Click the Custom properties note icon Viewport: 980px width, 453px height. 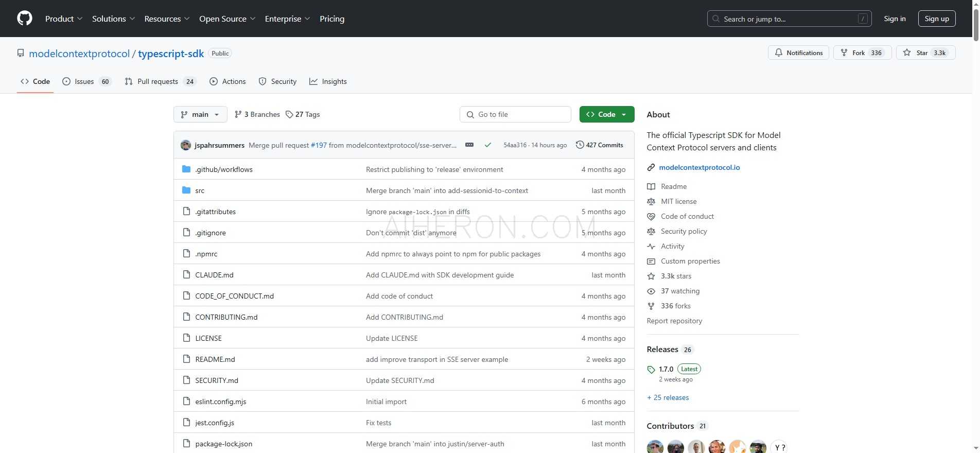[651, 261]
